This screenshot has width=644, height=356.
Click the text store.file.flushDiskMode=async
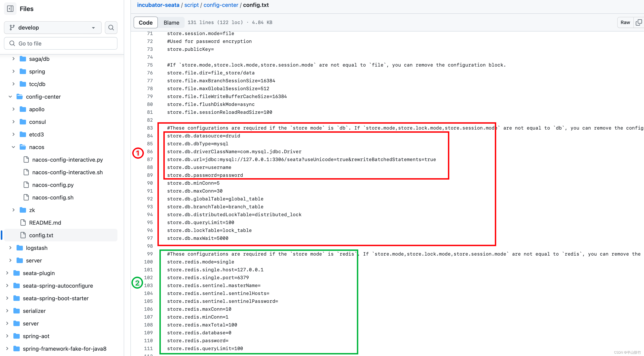click(211, 104)
